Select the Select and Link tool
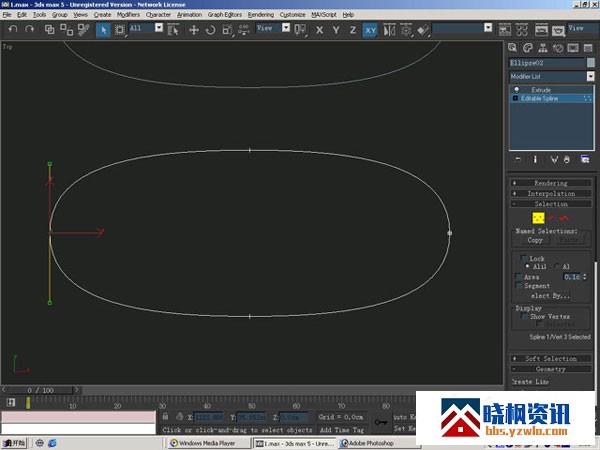Image resolution: width=600 pixels, height=450 pixels. (49, 29)
